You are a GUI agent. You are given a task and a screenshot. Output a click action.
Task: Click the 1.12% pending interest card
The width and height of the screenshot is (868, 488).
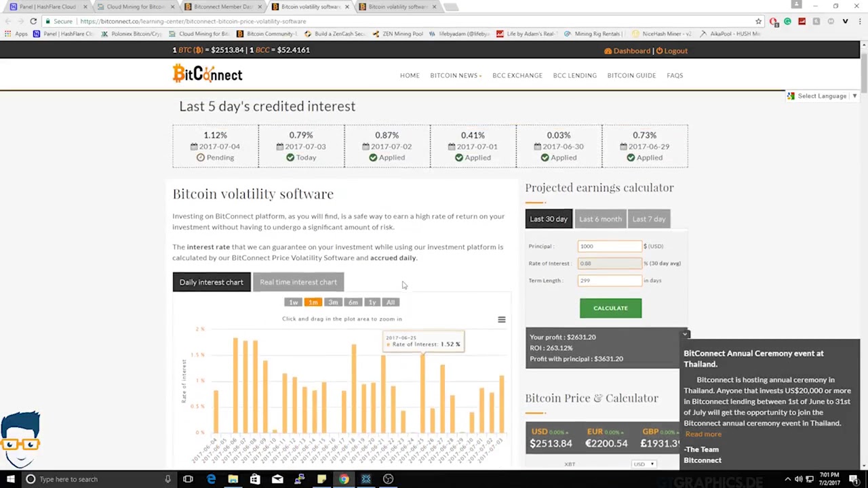(216, 146)
